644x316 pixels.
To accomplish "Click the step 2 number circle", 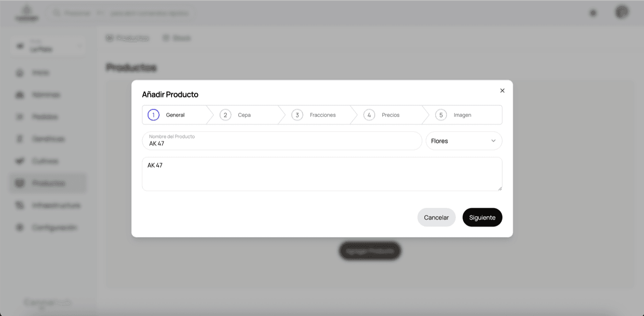I will pyautogui.click(x=225, y=115).
